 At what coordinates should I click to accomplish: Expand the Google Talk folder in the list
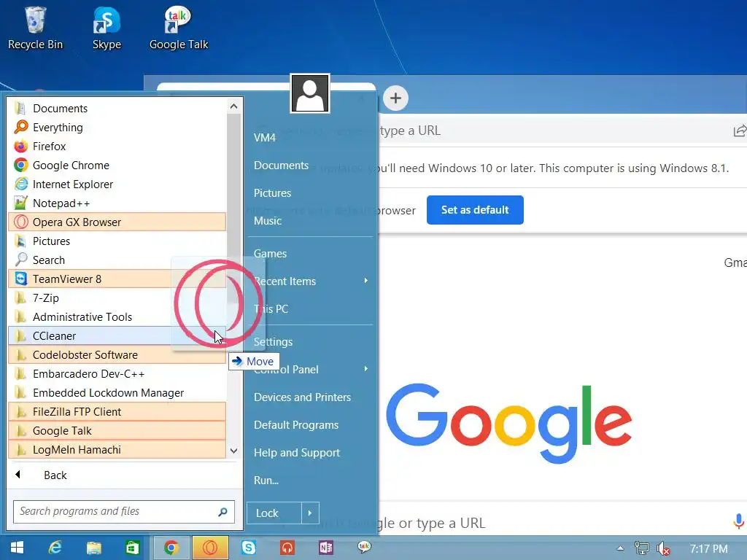[x=117, y=431]
